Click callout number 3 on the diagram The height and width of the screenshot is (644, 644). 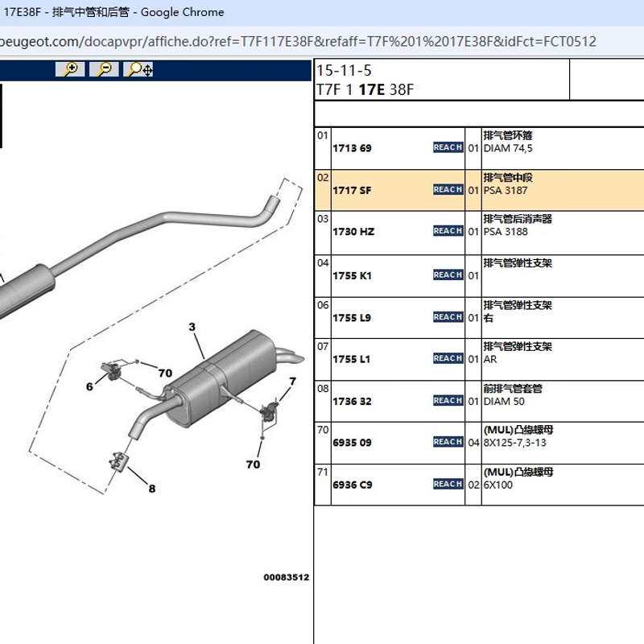[192, 327]
